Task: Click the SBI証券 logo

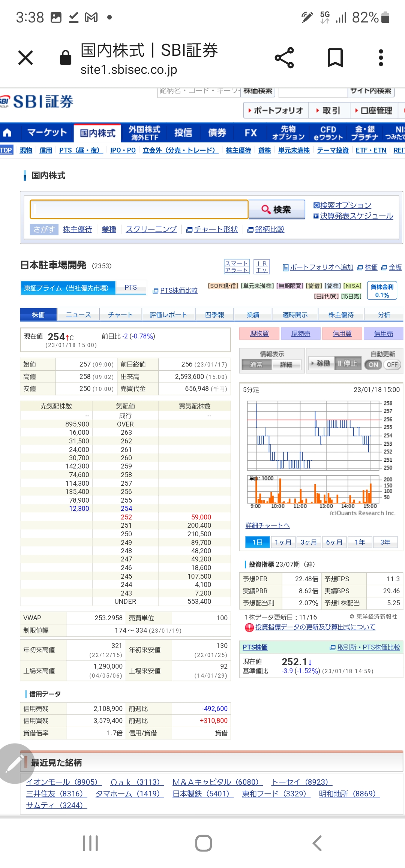Action: click(x=37, y=102)
